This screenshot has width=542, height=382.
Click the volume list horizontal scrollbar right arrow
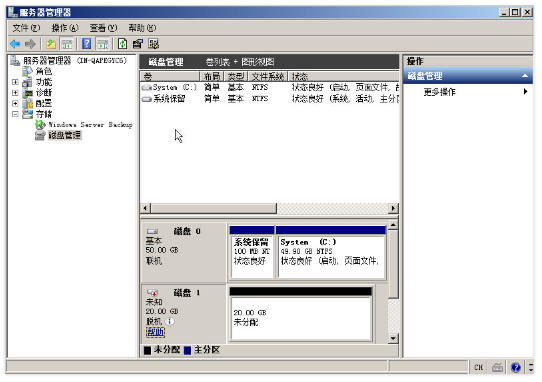coord(393,208)
